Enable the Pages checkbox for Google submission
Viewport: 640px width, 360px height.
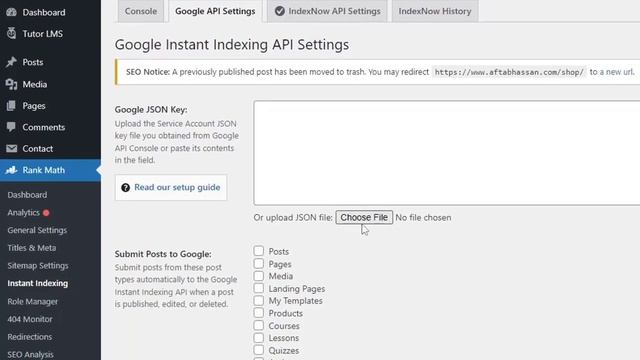[258, 263]
